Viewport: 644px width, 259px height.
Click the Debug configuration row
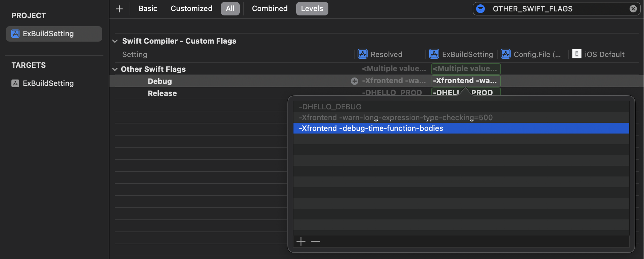[x=160, y=81]
